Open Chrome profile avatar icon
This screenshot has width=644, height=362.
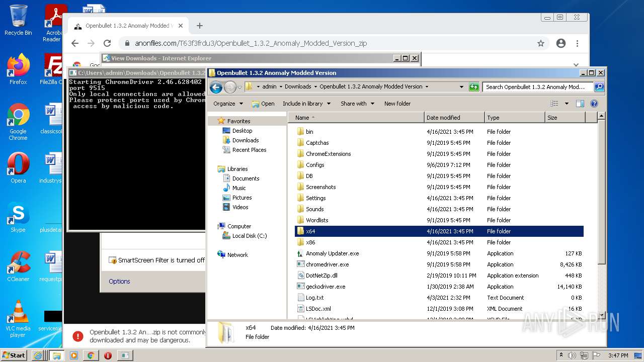point(561,43)
